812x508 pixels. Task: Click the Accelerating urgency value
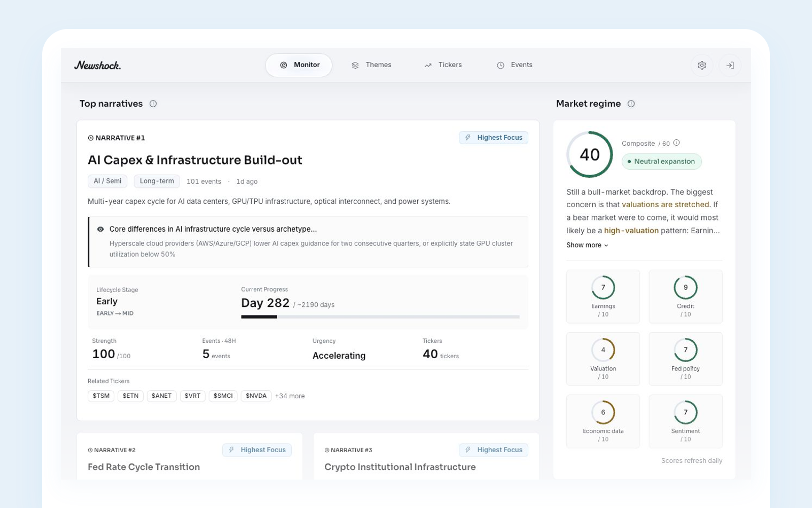339,356
